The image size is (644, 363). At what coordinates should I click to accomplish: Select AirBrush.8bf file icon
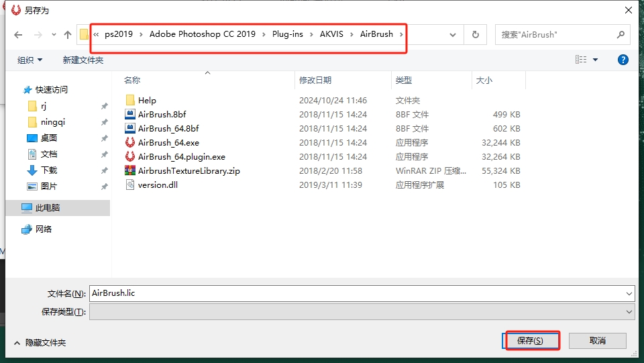coord(130,114)
